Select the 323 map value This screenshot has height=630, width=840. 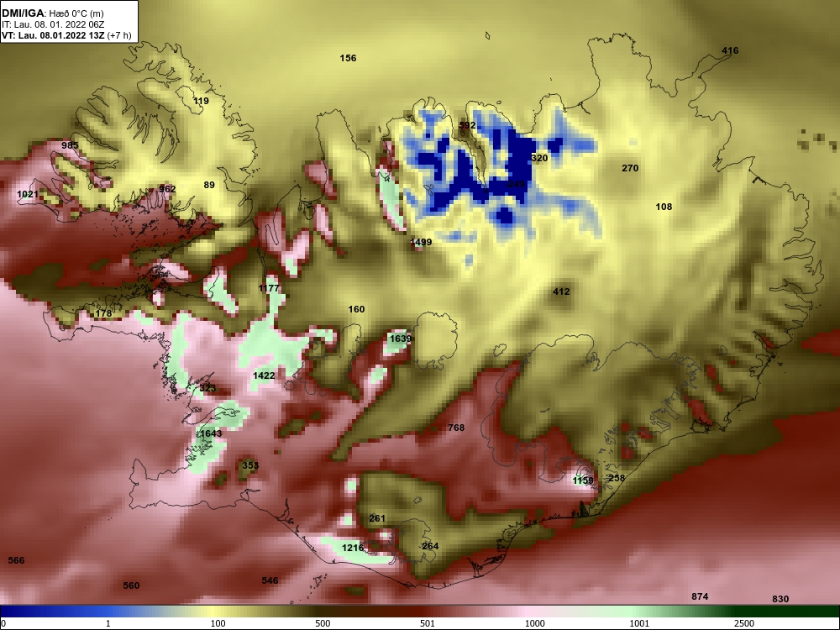(x=207, y=388)
